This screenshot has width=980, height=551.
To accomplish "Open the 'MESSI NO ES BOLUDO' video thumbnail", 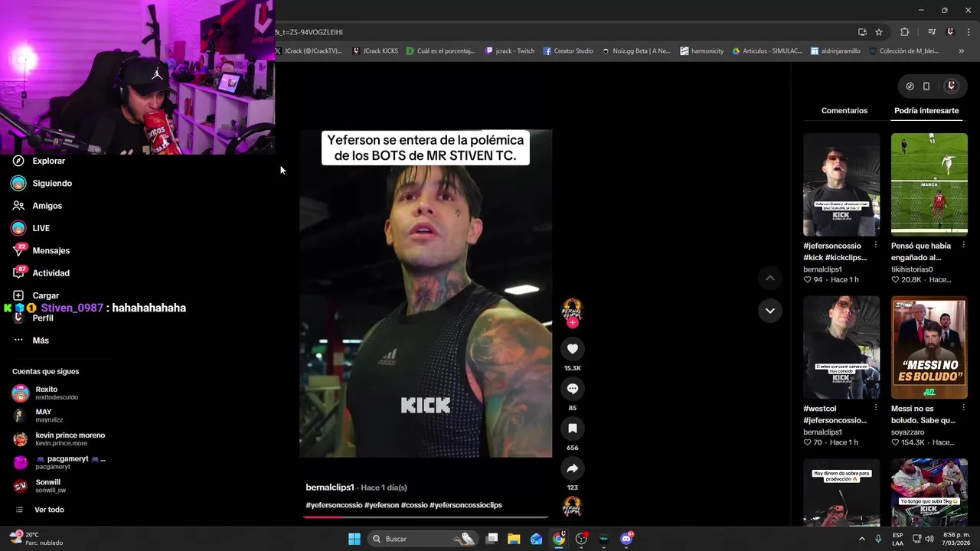I will pyautogui.click(x=929, y=347).
